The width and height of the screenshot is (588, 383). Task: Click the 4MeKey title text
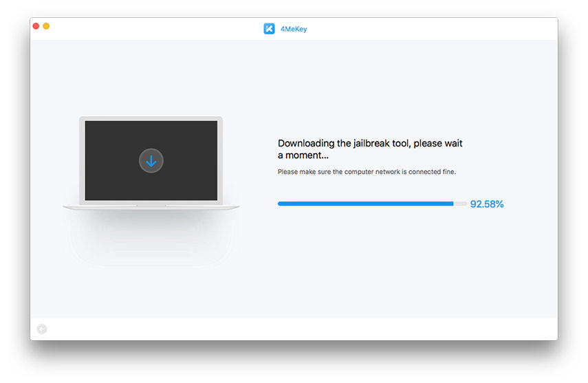[294, 29]
